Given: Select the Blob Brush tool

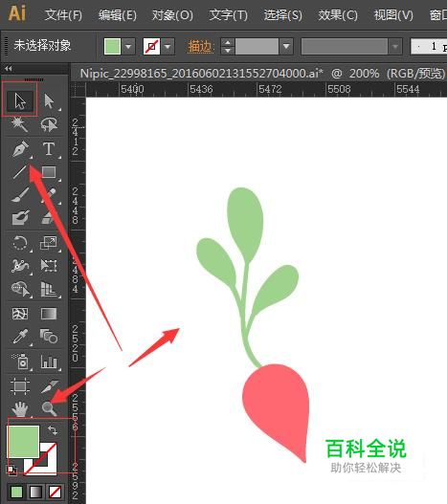Looking at the screenshot, I should click(x=20, y=218).
